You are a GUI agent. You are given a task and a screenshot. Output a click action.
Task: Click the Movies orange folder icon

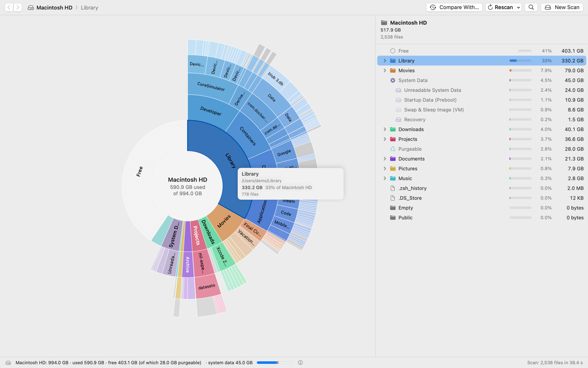click(x=393, y=70)
